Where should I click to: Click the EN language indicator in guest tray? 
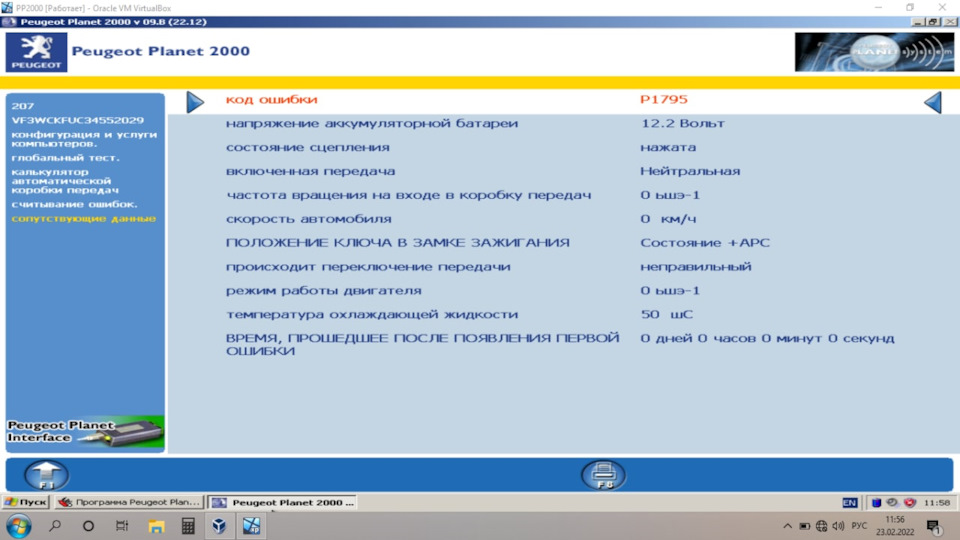[x=849, y=503]
